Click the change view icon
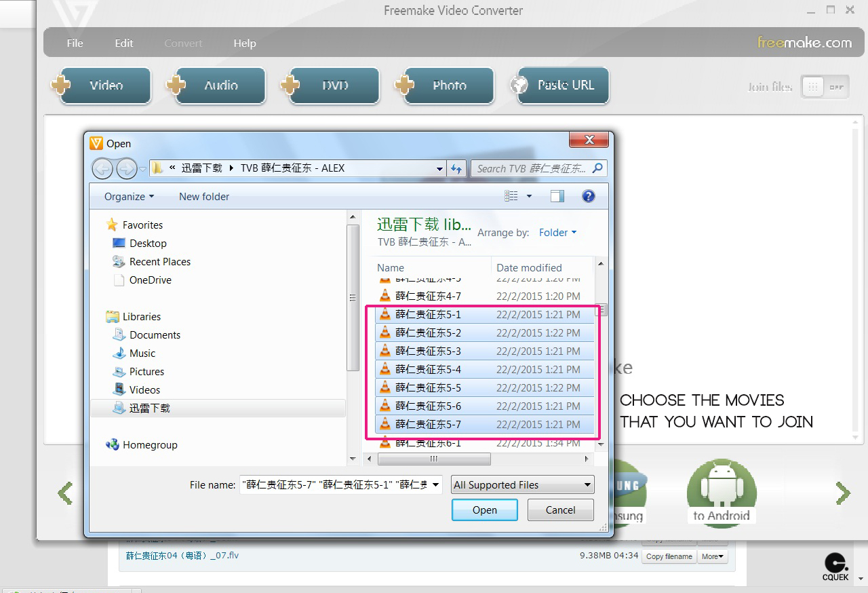The width and height of the screenshot is (868, 593). click(511, 196)
